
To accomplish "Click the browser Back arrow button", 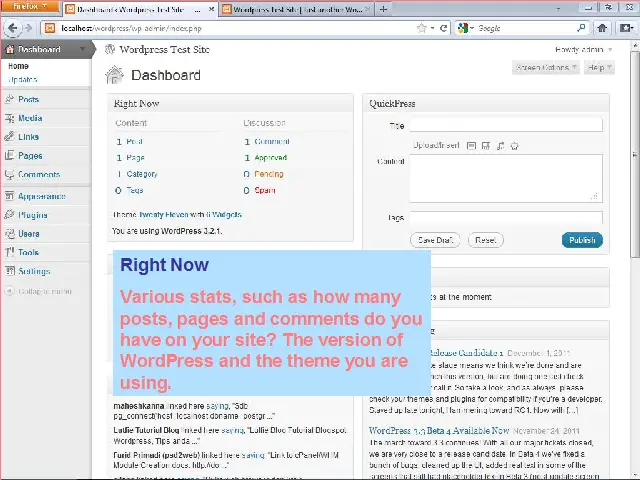I will tap(12, 28).
